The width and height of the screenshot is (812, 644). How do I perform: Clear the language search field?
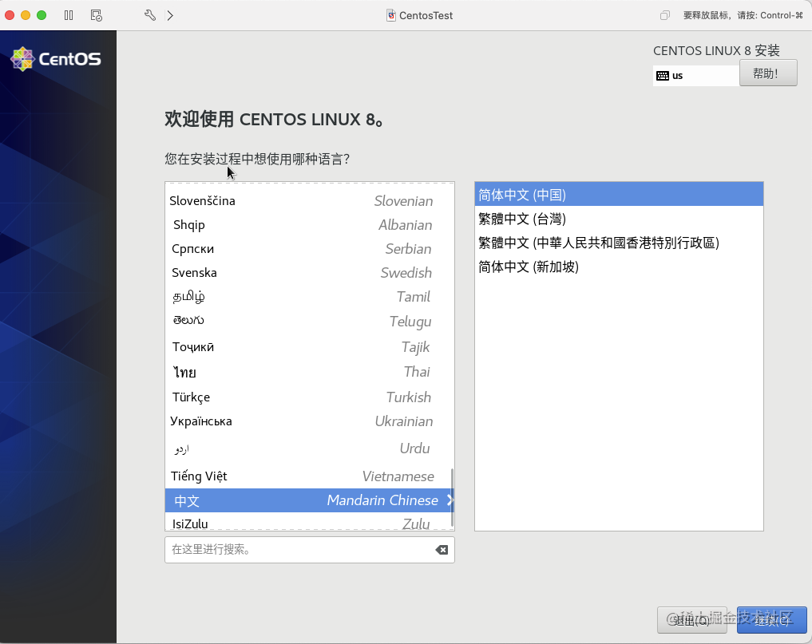[442, 550]
